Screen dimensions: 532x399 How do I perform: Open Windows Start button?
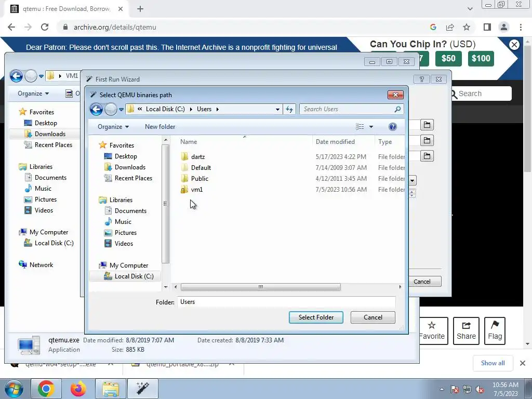(x=14, y=389)
